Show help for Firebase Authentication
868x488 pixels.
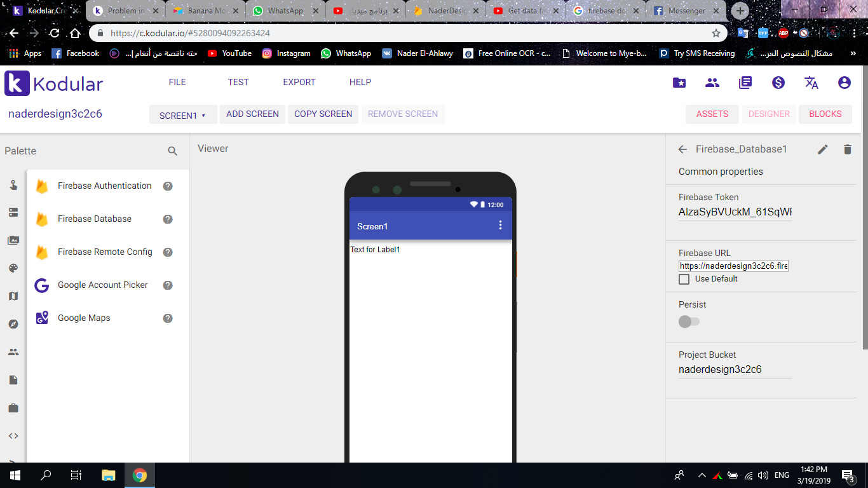[168, 186]
